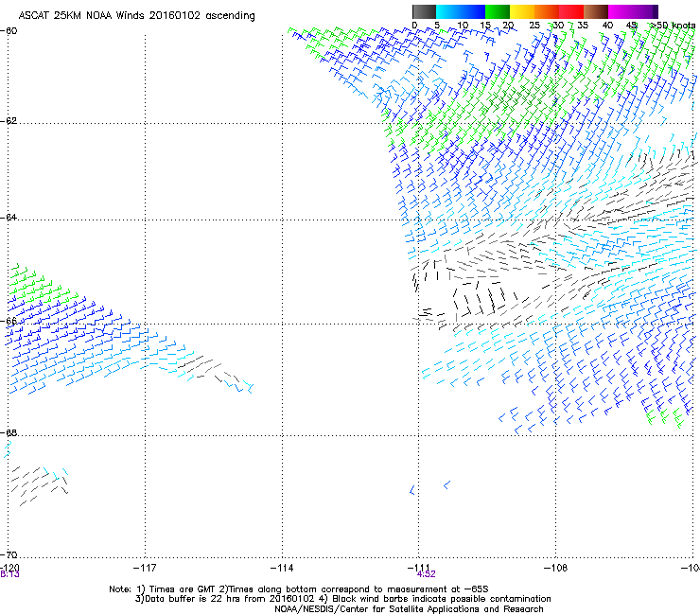The width and height of the screenshot is (700, 615).
Task: Click the "-70" latitude axis label
Action: (x=9, y=554)
